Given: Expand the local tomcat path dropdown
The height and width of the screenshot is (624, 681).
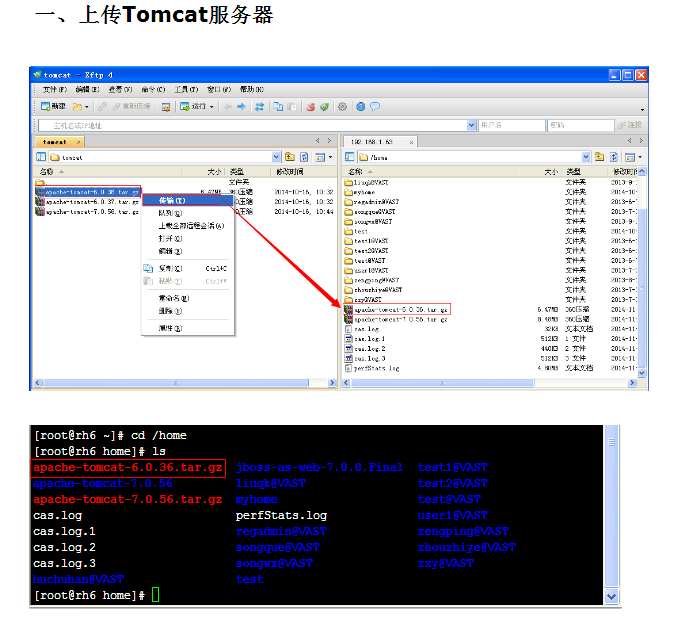Looking at the screenshot, I should pos(276,157).
